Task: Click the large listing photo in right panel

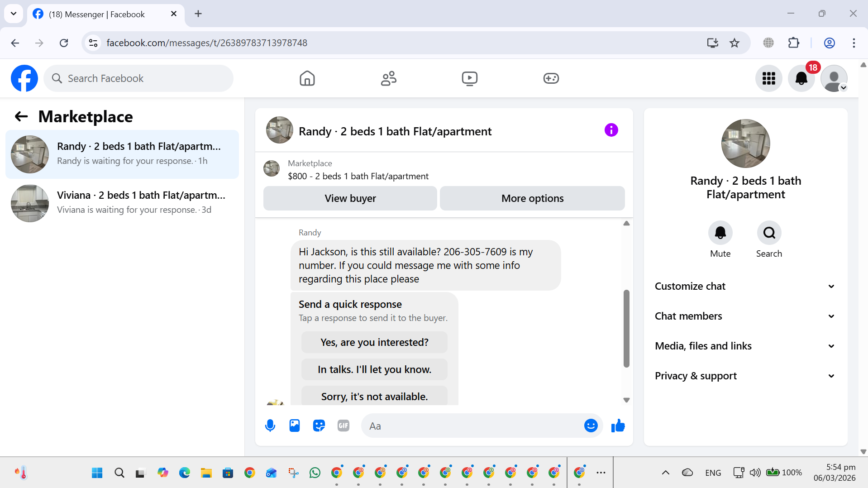Action: coord(745,144)
